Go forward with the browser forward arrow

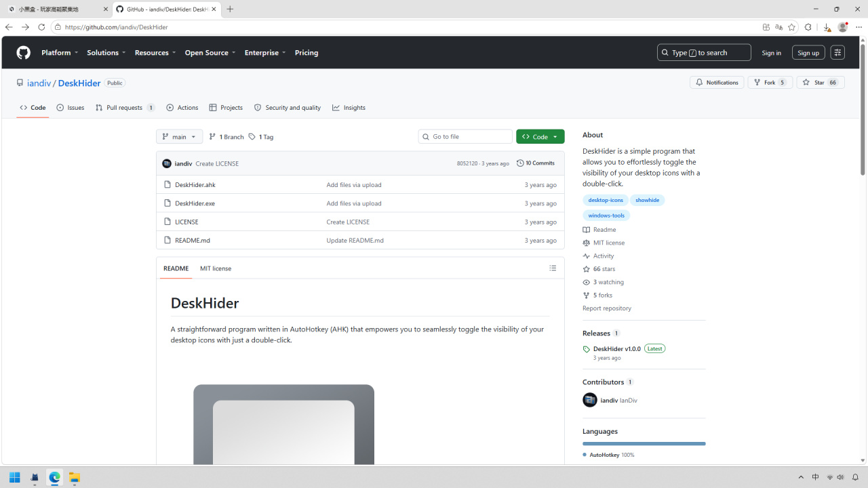(x=25, y=27)
